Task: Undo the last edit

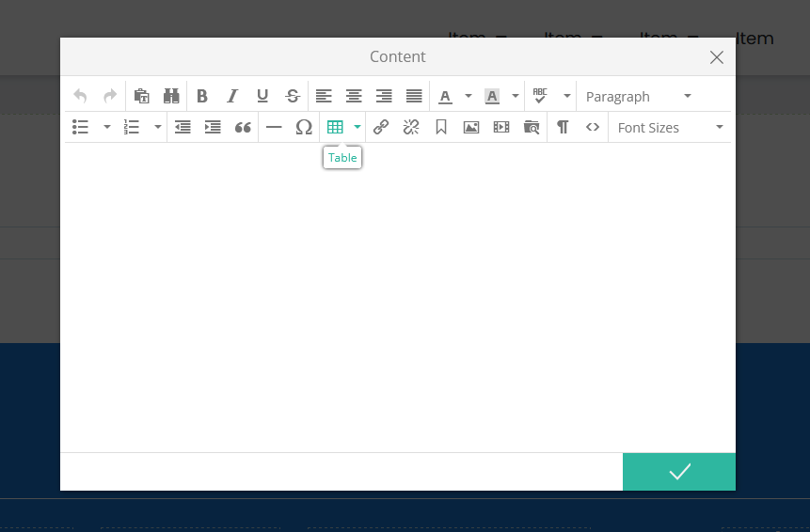Action: point(80,96)
